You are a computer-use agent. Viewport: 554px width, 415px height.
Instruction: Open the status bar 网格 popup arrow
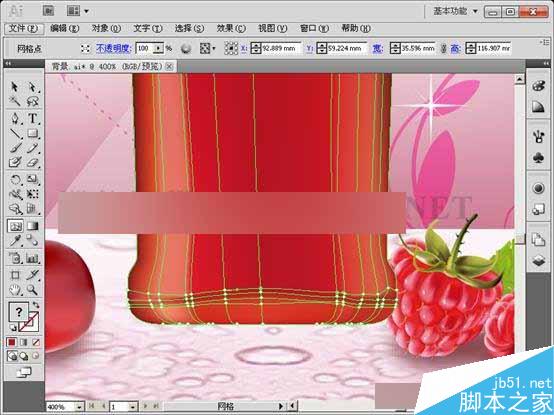(281, 406)
